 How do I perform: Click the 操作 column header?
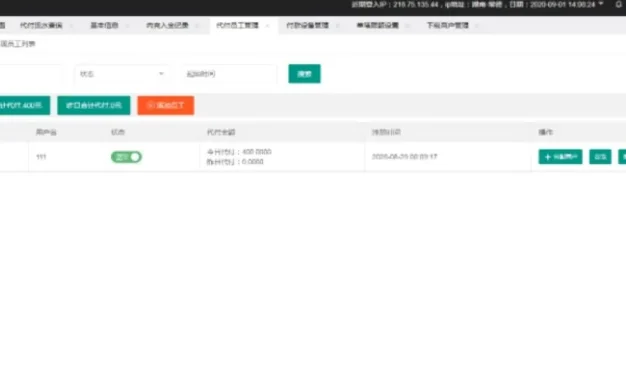[x=545, y=132]
